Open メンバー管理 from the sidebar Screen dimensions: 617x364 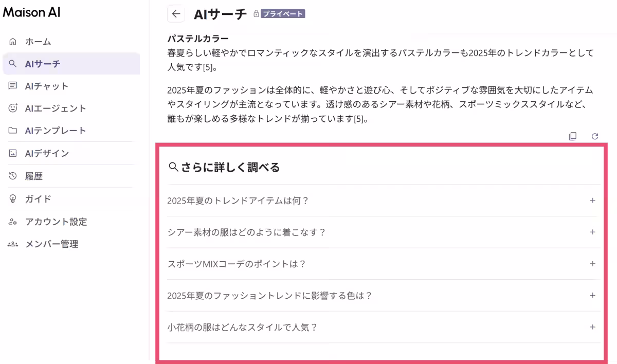[x=51, y=244]
